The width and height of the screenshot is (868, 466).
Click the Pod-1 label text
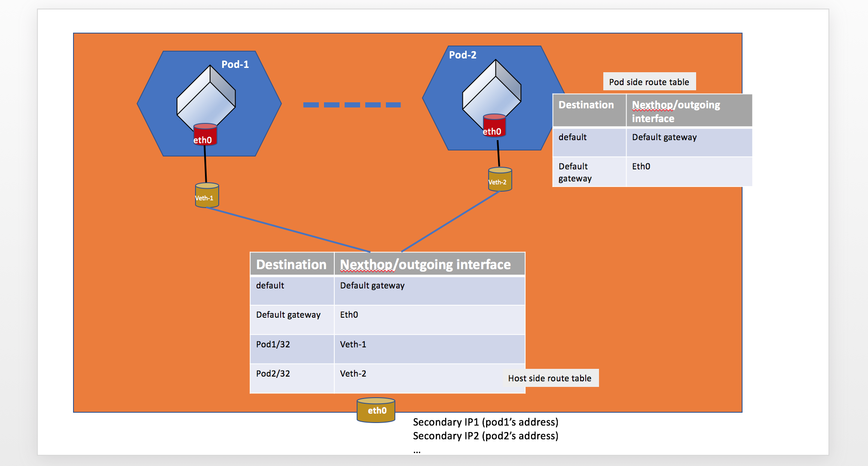coord(235,64)
